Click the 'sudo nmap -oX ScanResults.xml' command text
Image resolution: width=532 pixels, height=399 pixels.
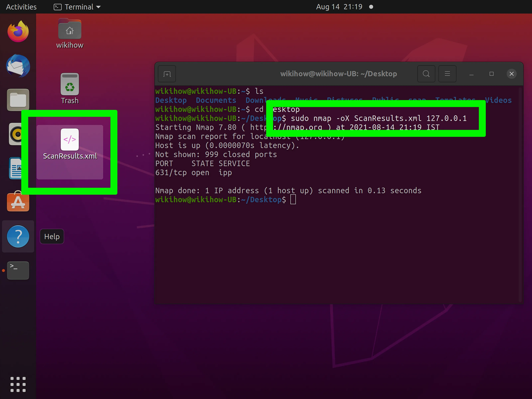[x=356, y=118]
